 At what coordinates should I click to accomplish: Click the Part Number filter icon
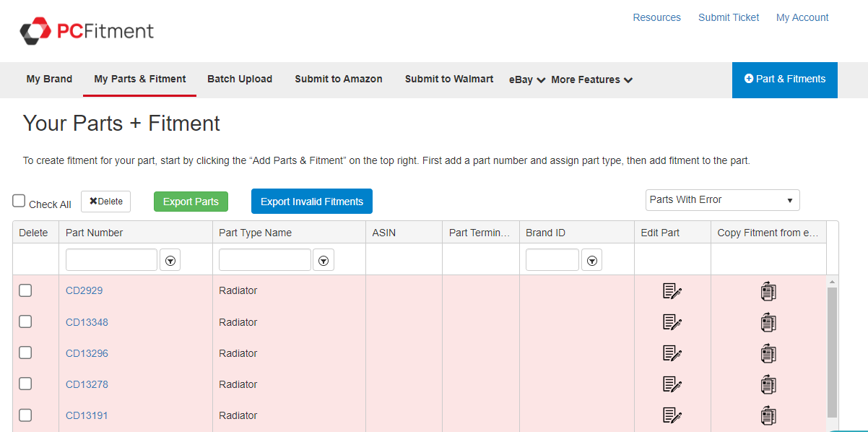170,261
